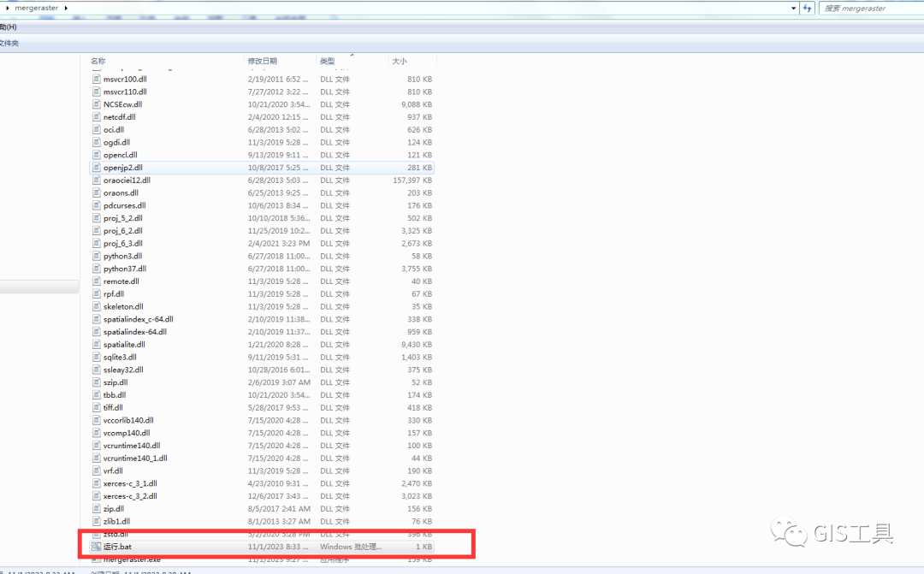
Task: Select the tbb.dll file name
Action: tap(115, 395)
